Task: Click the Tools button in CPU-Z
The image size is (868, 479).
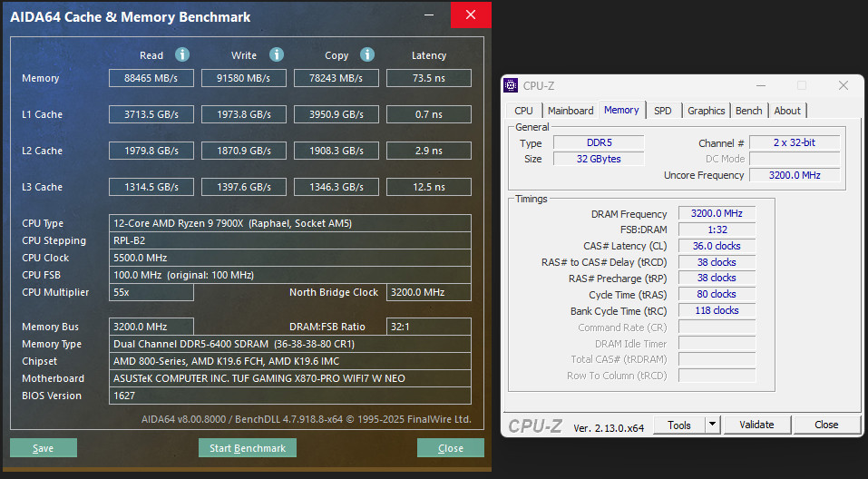Action: point(678,425)
